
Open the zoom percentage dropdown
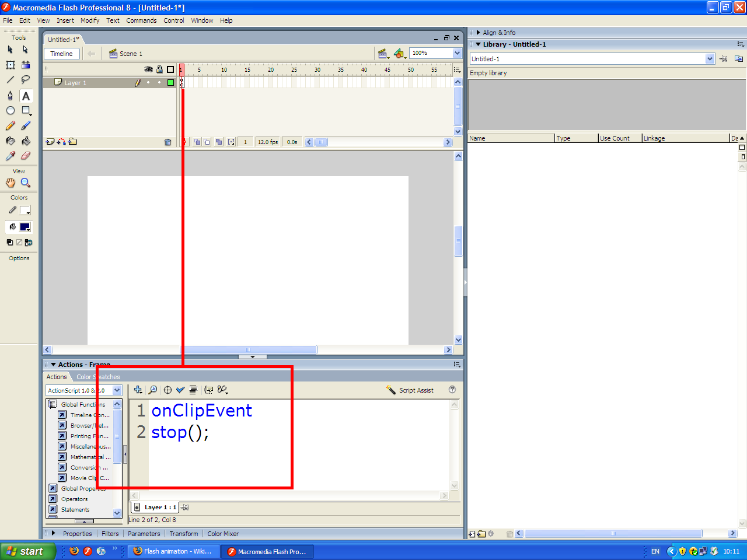click(457, 53)
